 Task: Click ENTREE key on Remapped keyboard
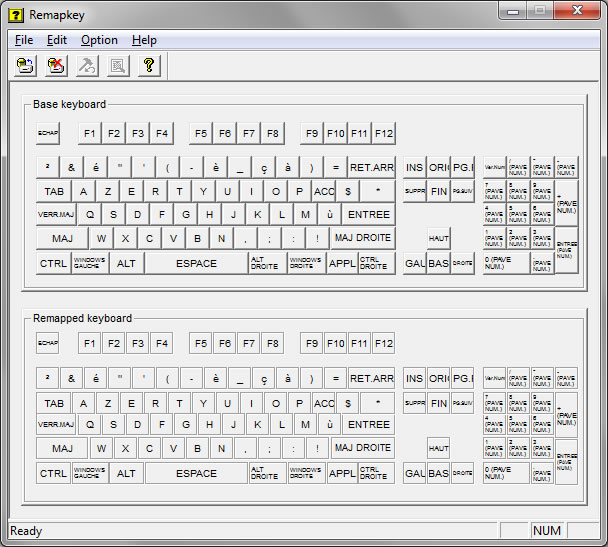tap(369, 424)
